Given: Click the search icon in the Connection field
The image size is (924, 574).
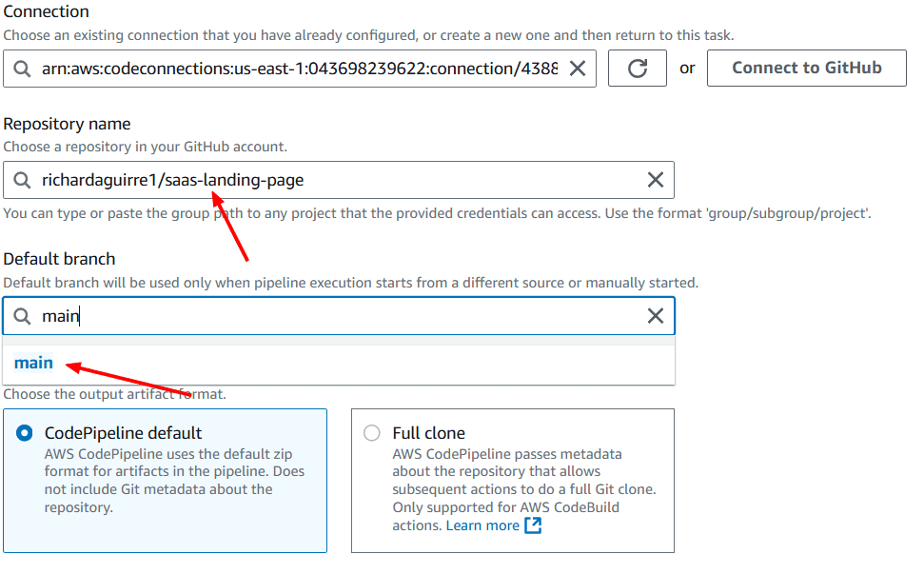Looking at the screenshot, I should 23,69.
